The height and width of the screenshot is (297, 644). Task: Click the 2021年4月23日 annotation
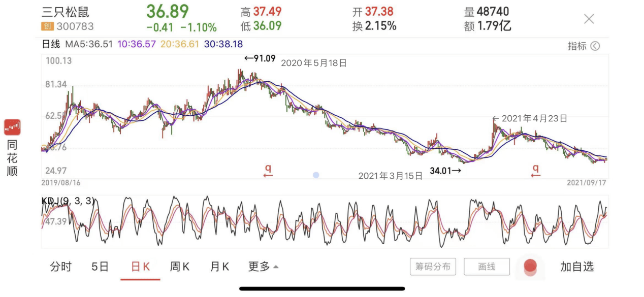(x=530, y=118)
